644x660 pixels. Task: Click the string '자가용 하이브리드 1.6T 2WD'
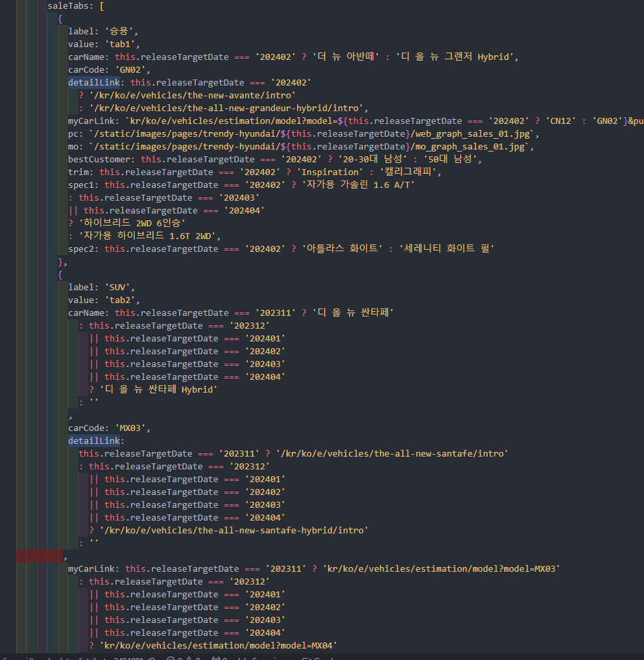click(148, 236)
